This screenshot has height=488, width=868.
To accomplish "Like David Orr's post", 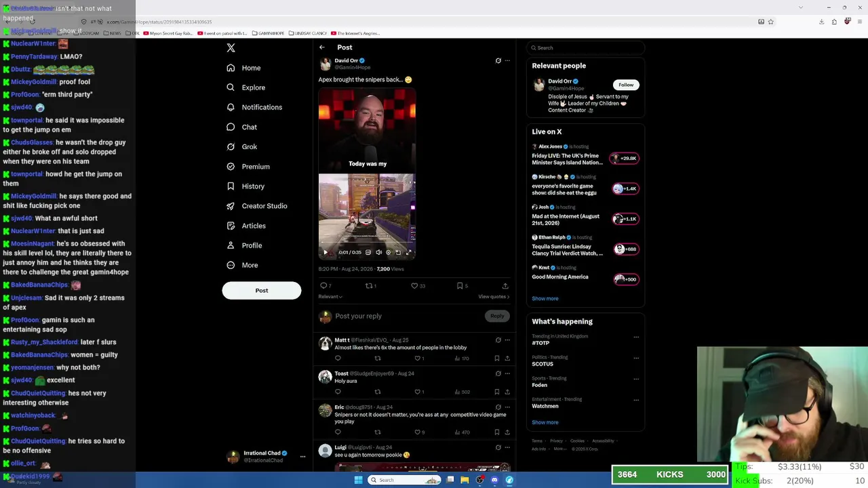I will point(415,286).
